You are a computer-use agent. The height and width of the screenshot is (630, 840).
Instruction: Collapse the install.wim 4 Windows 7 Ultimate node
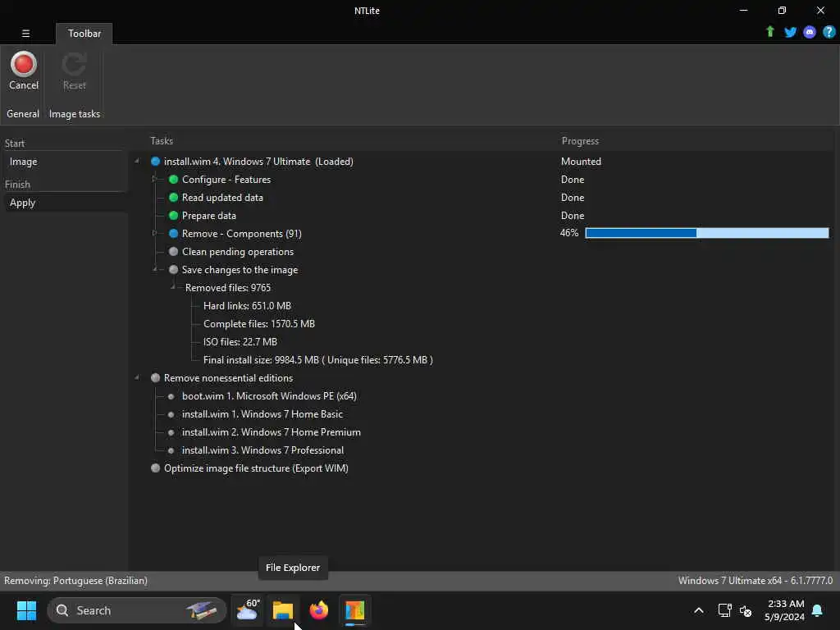137,162
